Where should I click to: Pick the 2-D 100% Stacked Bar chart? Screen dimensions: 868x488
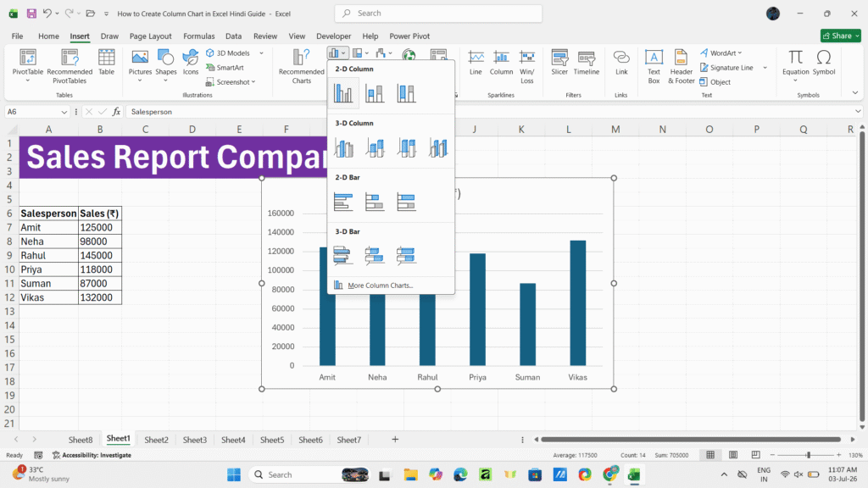(x=406, y=202)
